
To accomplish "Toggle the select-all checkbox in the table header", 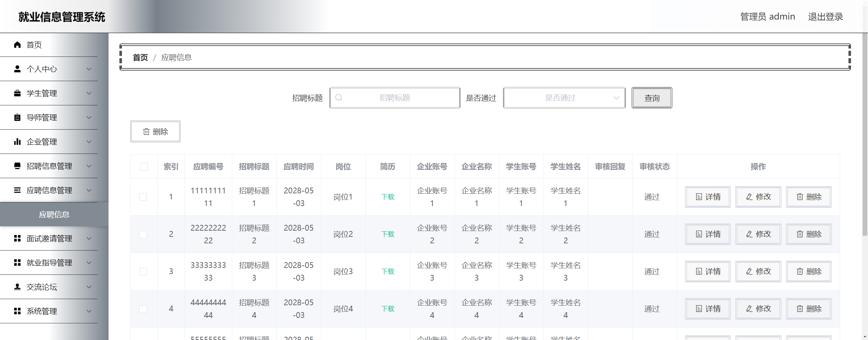I will (144, 167).
